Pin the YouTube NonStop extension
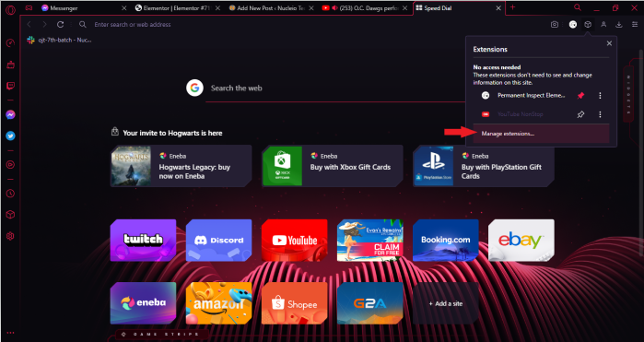 (580, 114)
